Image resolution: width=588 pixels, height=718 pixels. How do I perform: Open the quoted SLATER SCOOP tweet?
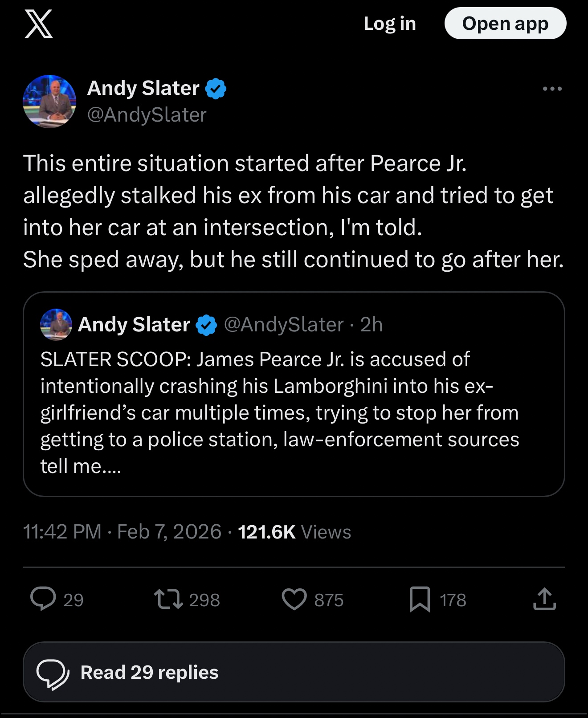pos(294,412)
